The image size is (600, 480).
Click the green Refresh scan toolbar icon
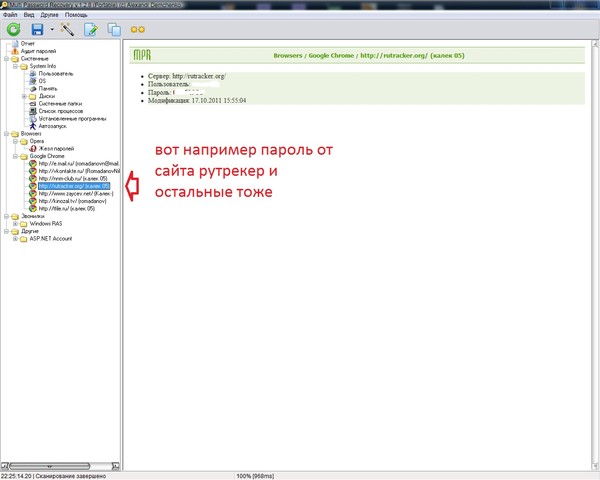pyautogui.click(x=13, y=29)
